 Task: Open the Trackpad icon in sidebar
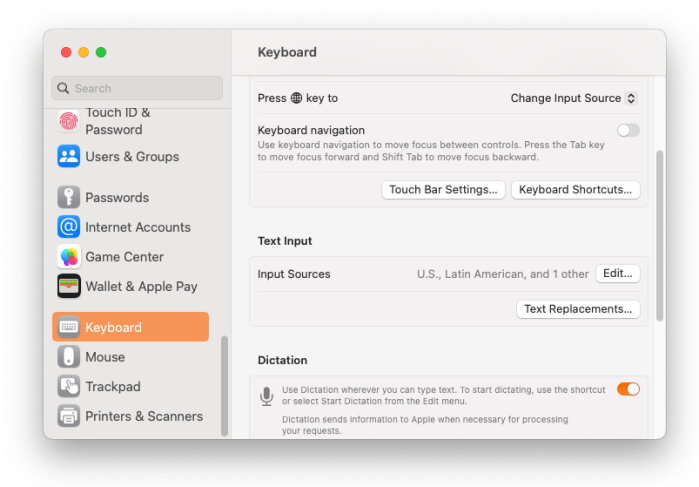point(69,386)
